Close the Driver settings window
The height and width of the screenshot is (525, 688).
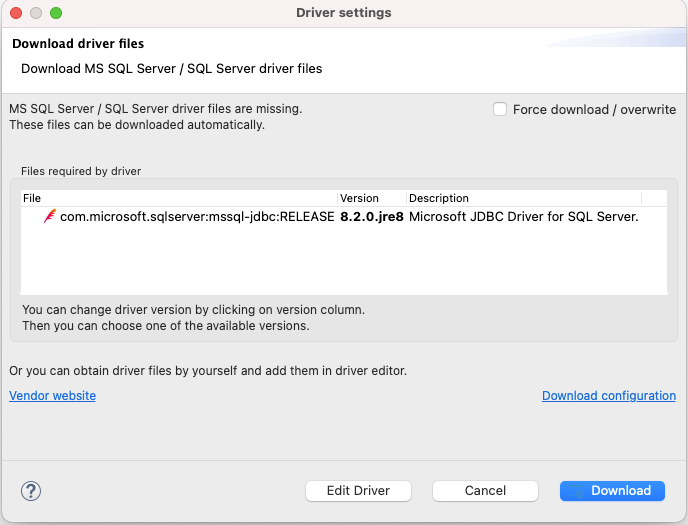coord(16,13)
